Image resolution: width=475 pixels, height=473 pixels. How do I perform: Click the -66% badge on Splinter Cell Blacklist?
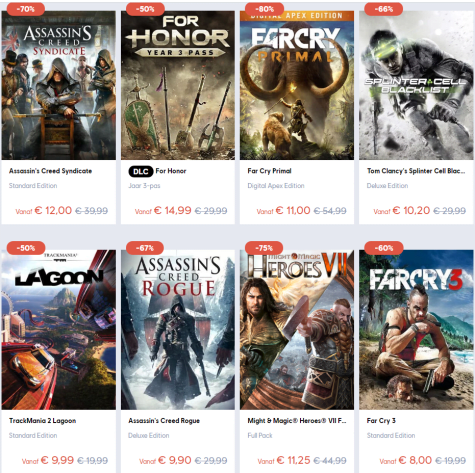384,9
